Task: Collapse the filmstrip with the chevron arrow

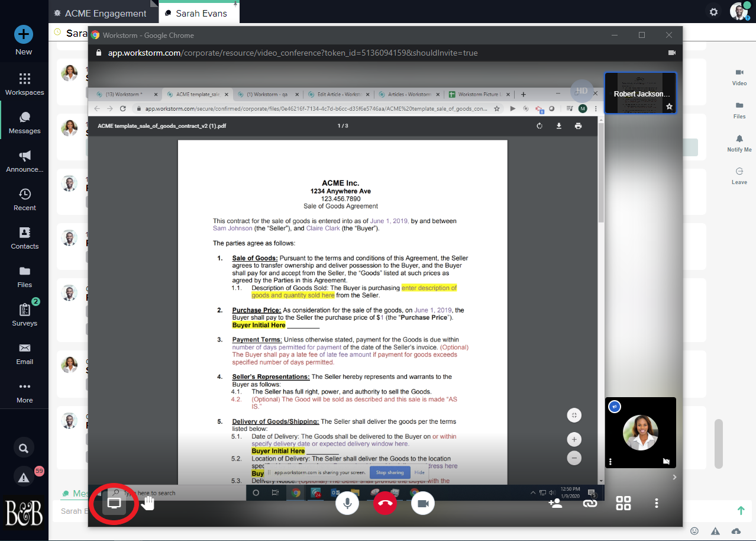Action: [674, 477]
